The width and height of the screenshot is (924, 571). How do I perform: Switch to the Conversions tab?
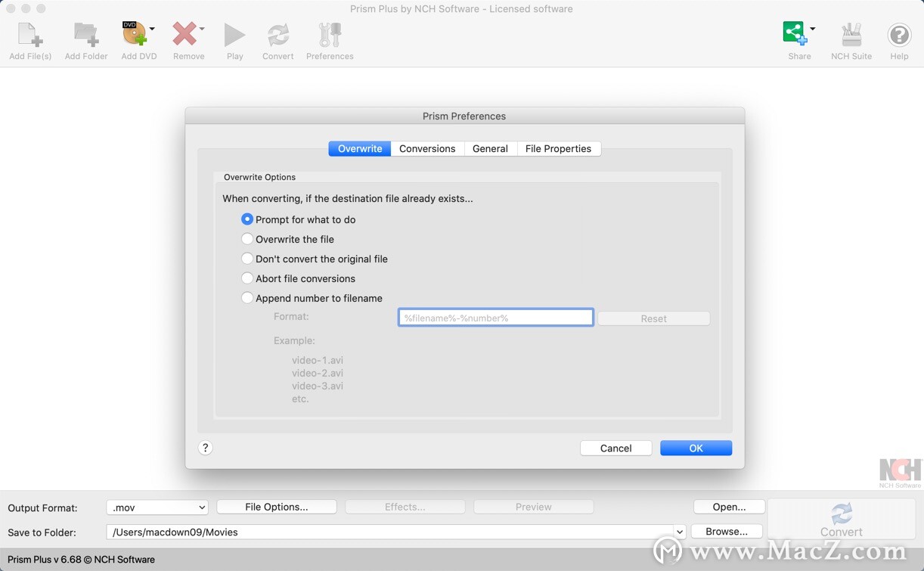tap(426, 148)
